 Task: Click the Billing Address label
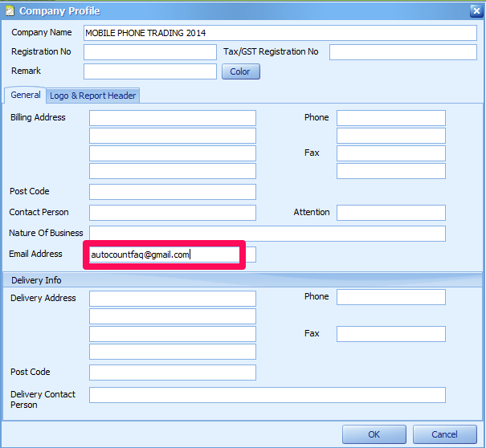click(x=38, y=117)
